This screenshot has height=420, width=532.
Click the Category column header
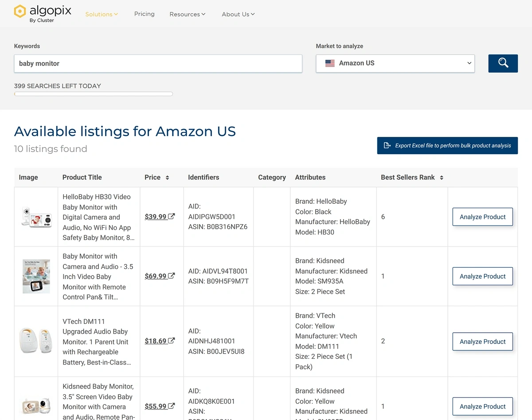272,177
